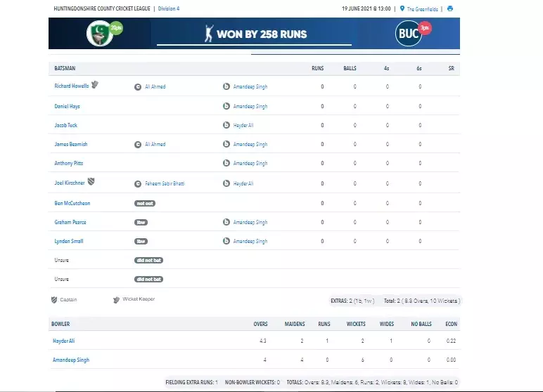Open the Division 4 link

coord(168,8)
